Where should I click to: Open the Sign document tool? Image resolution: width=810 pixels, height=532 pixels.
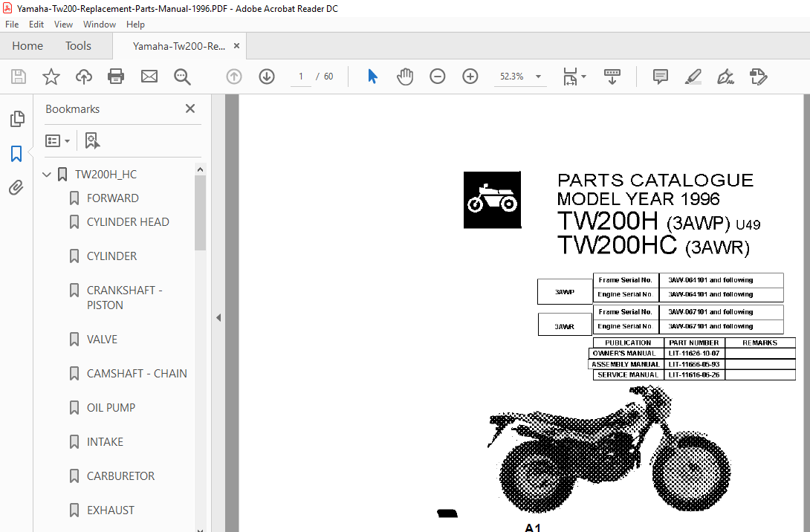tap(725, 77)
